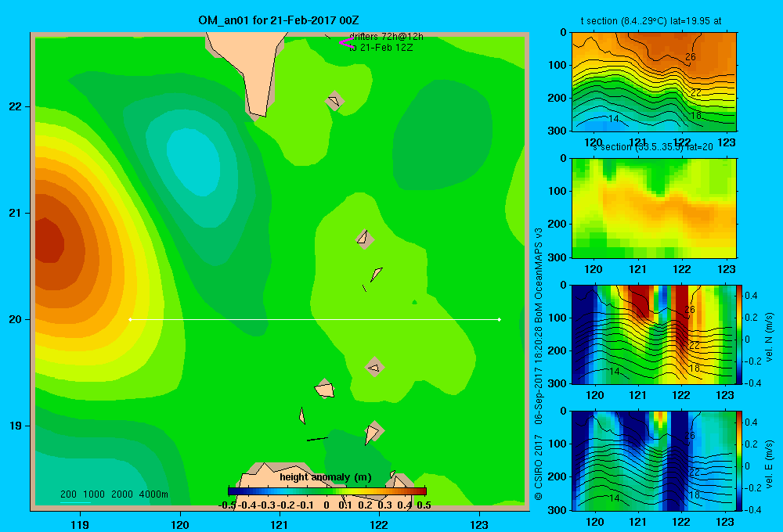Click latitude label '22' on main map axis
Image resolution: width=783 pixels, height=532 pixels.
pos(15,107)
